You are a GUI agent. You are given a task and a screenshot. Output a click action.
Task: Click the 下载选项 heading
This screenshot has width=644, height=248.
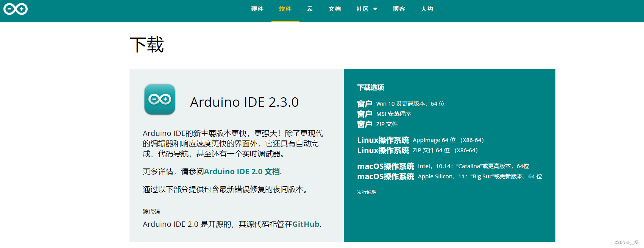click(371, 87)
